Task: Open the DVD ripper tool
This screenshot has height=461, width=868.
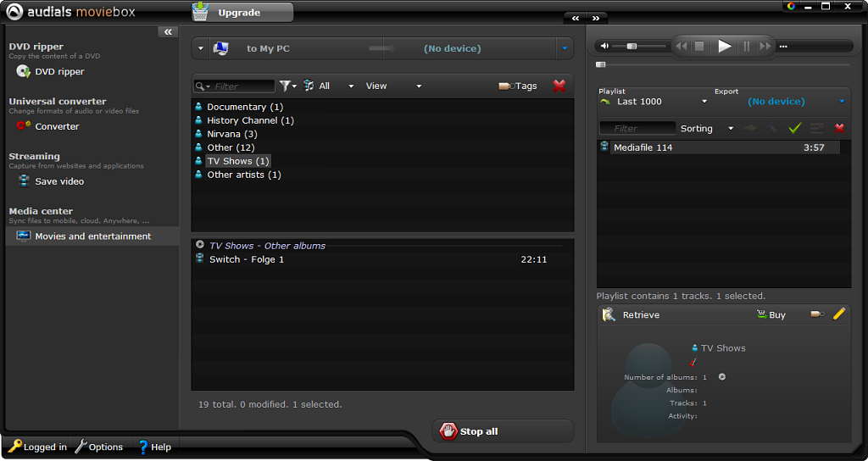Action: 51,71
